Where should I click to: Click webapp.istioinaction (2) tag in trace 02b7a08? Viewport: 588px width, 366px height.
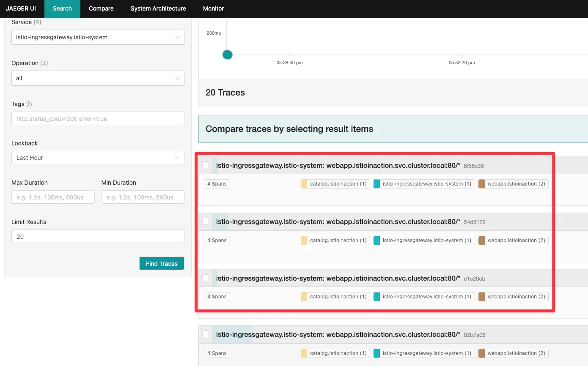click(x=514, y=353)
